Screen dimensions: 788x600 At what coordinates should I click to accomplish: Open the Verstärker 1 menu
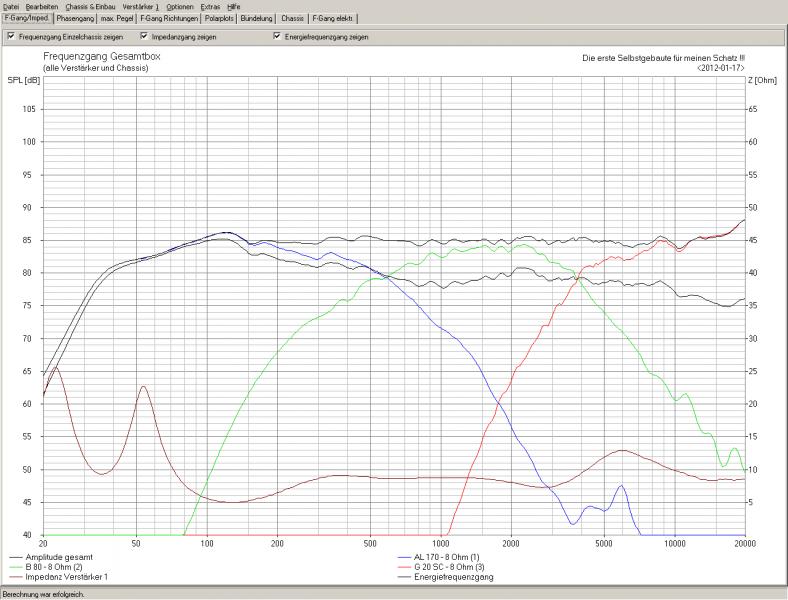[x=141, y=6]
